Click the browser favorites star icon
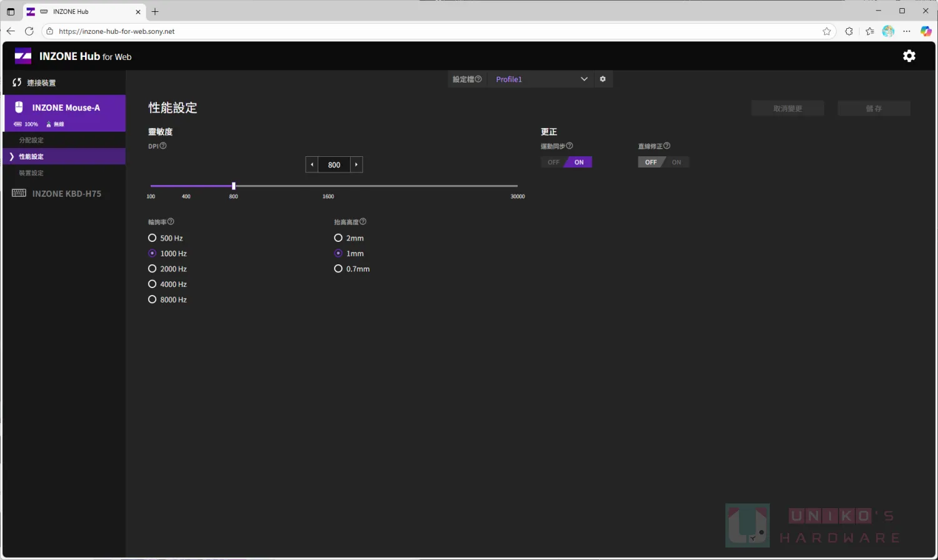 coord(827,31)
